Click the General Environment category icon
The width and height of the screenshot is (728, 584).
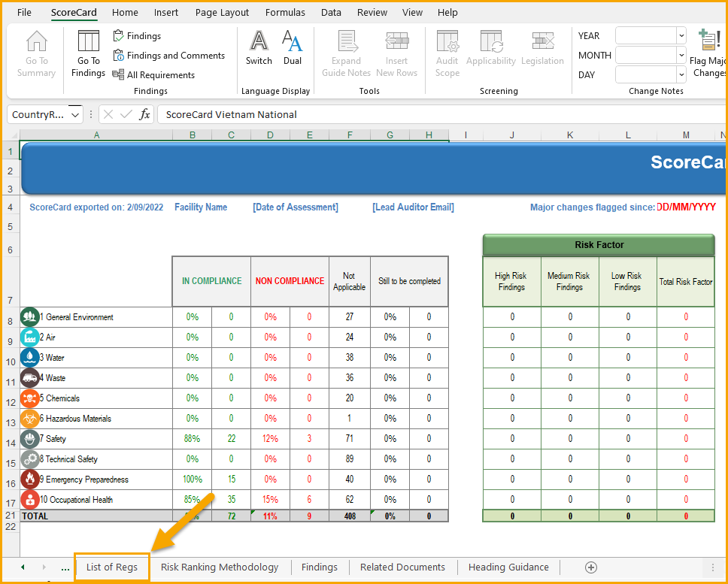30,317
